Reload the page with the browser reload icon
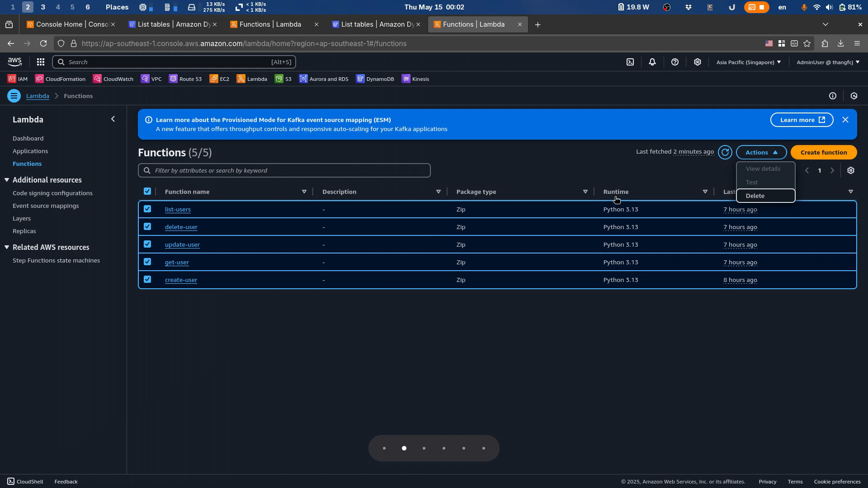Screen dimensions: 868x488 [43, 43]
